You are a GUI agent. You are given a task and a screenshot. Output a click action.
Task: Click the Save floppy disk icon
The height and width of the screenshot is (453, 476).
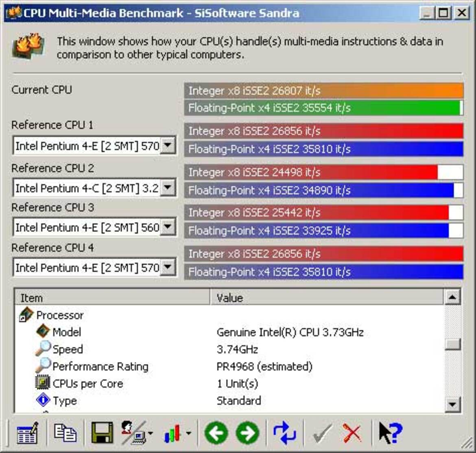click(x=102, y=432)
